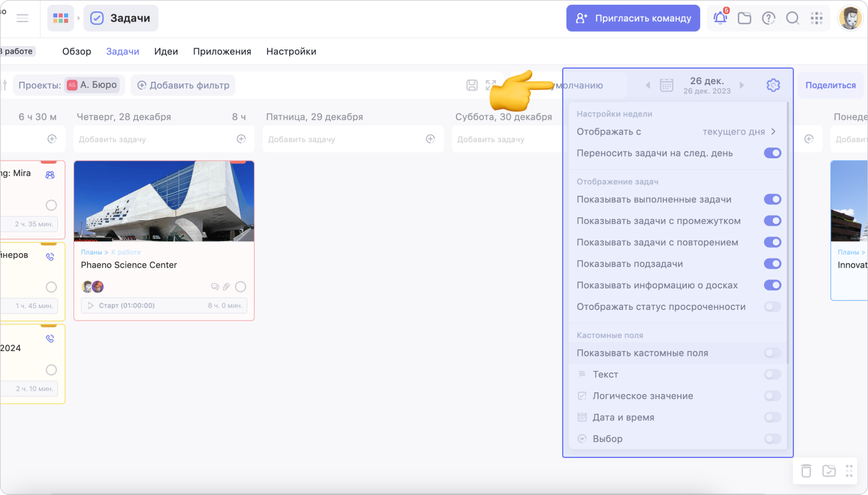
Task: Open the notifications bell
Action: pos(720,19)
